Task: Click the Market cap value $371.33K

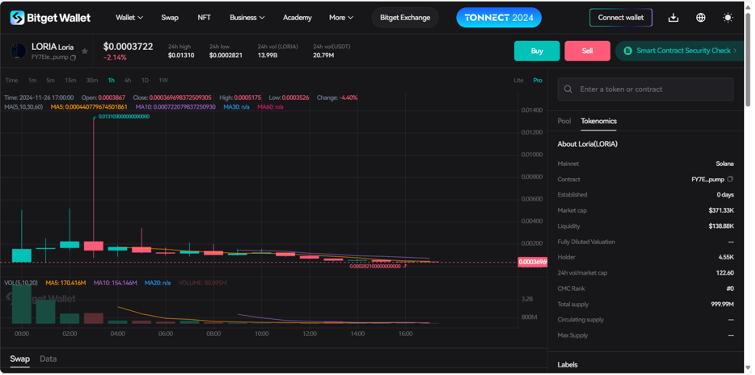Action: point(721,210)
